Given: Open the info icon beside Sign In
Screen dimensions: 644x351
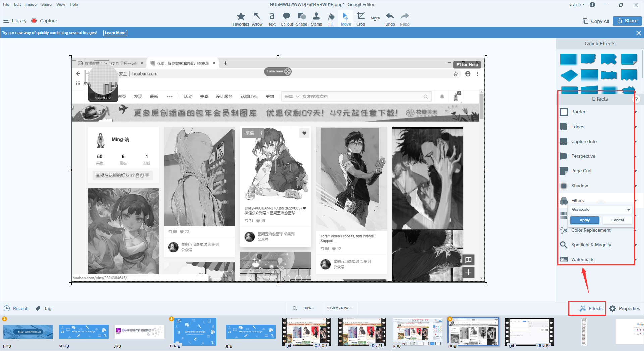Looking at the screenshot, I should pyautogui.click(x=592, y=5).
